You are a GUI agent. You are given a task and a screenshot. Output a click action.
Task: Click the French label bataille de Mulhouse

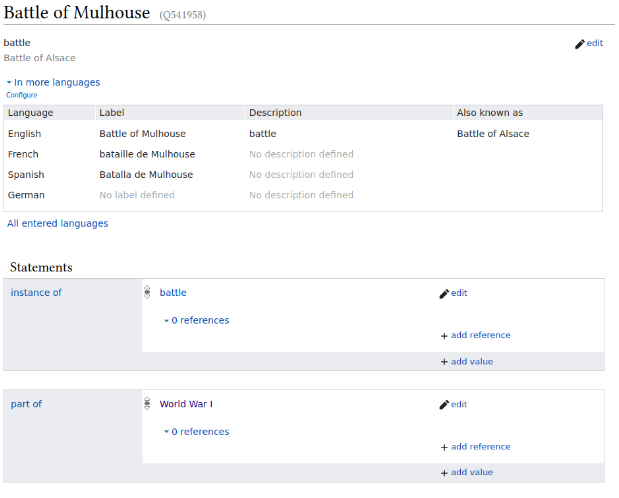click(x=147, y=154)
